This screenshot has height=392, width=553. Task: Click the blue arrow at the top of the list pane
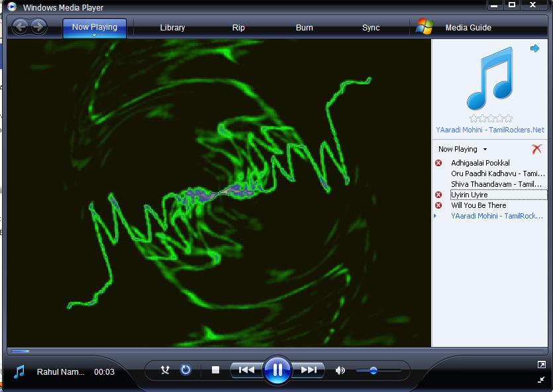tap(534, 48)
